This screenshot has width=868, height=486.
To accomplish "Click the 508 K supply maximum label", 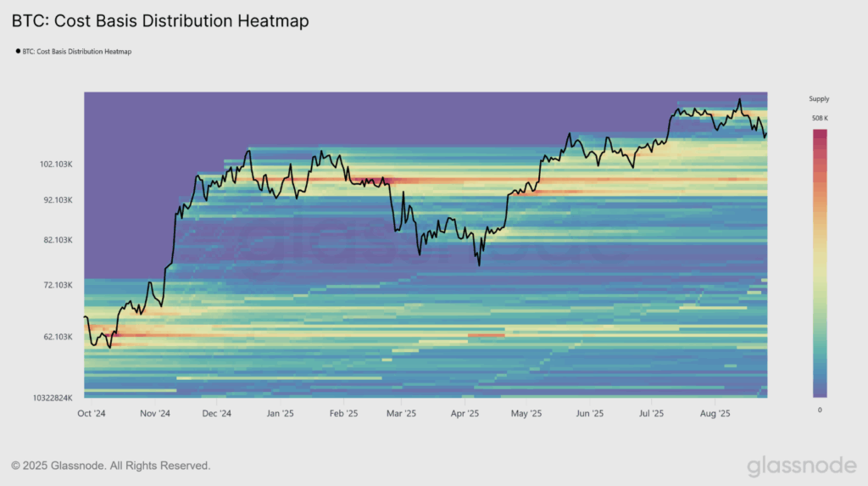I will point(820,118).
